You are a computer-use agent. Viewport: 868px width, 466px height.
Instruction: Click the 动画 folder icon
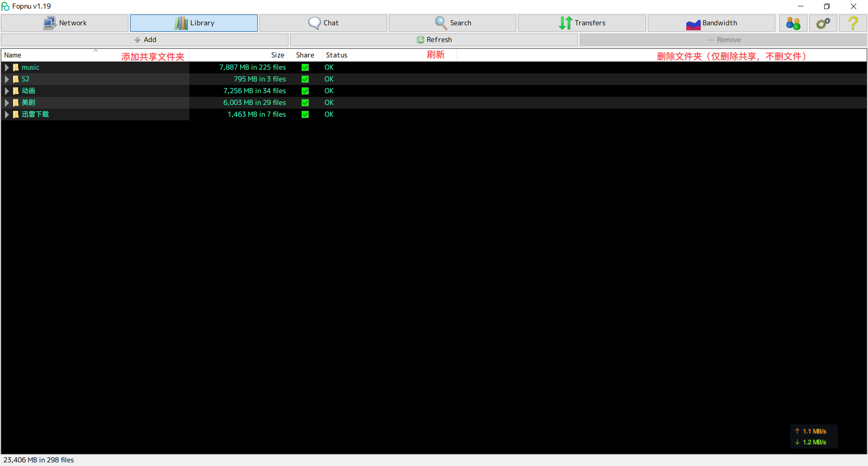point(16,91)
